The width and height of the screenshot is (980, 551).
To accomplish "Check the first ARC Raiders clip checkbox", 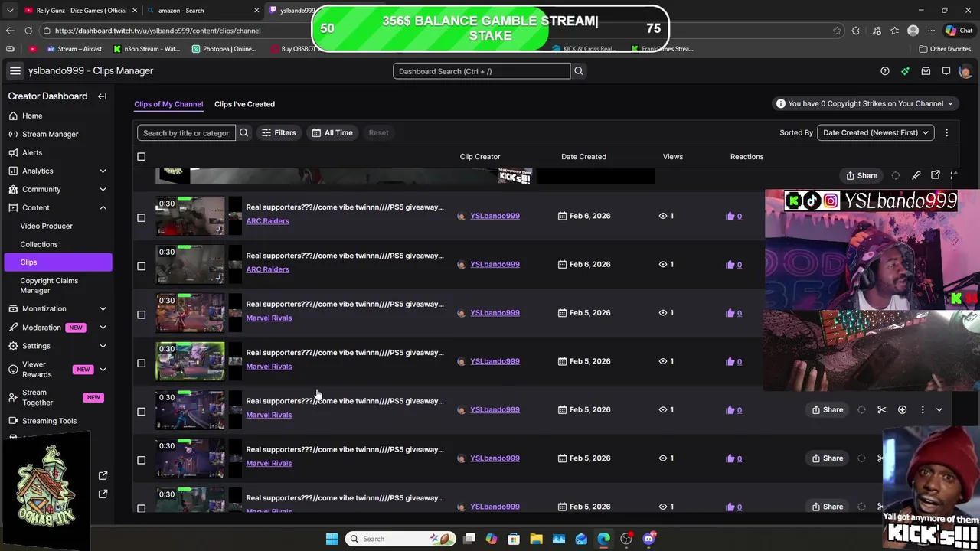I will (x=141, y=217).
